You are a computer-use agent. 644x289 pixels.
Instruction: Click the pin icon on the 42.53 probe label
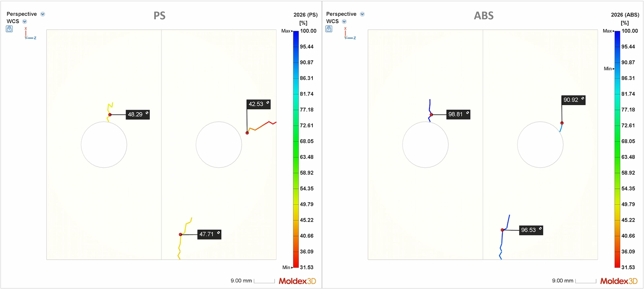pos(268,103)
